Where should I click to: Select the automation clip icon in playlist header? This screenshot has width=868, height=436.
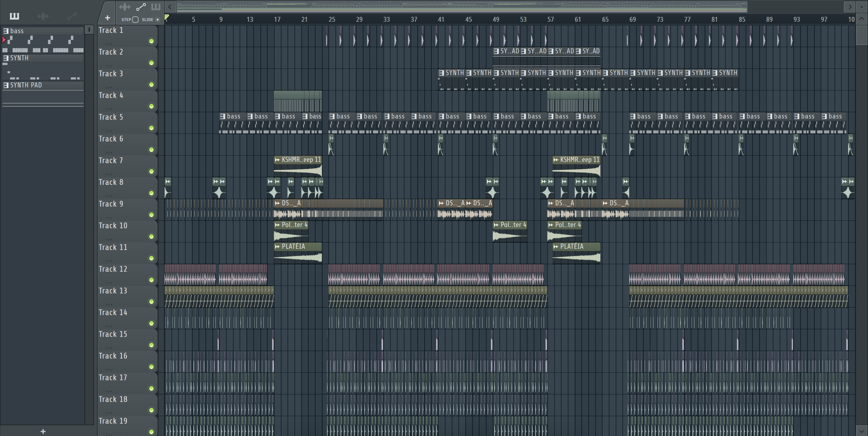click(140, 7)
